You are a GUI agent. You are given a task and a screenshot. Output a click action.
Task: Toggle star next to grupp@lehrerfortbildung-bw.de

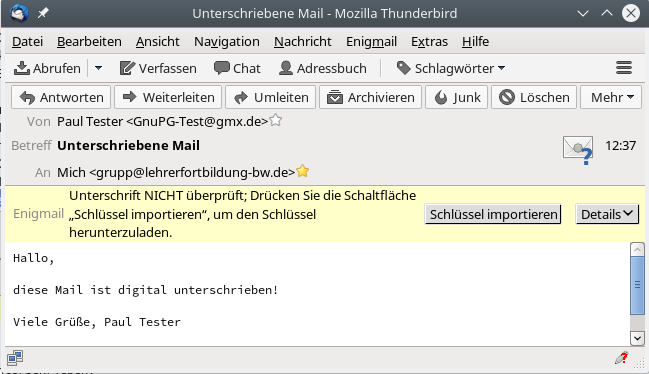(303, 171)
